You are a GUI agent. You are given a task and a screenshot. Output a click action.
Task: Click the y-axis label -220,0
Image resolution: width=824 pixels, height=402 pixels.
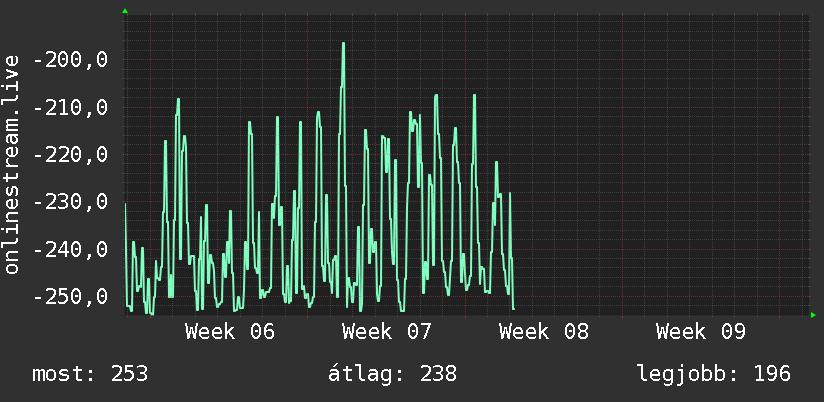coord(70,155)
